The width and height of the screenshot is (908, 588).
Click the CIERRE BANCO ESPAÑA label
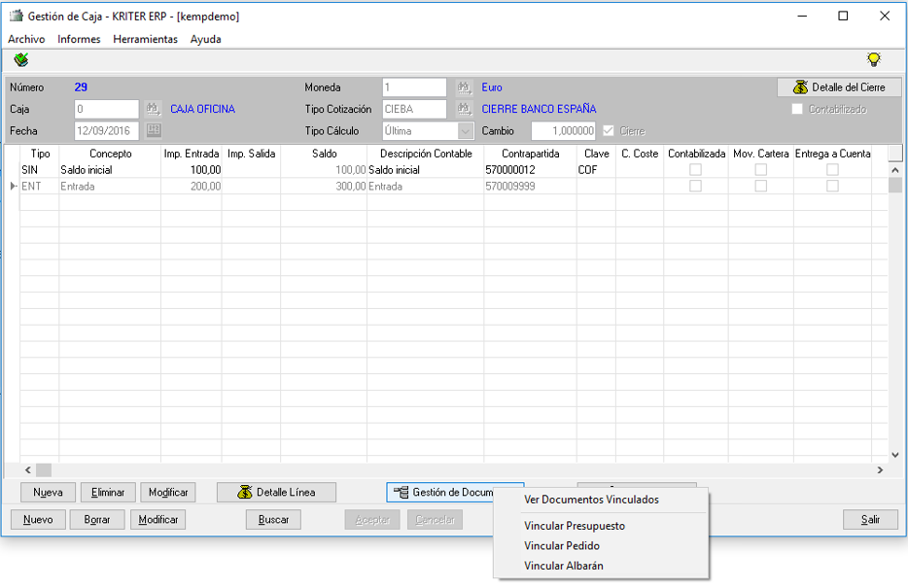pyautogui.click(x=539, y=109)
